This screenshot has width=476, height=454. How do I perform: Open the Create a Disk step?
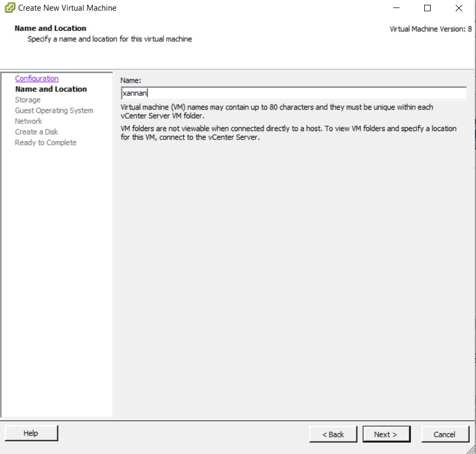tap(36, 132)
